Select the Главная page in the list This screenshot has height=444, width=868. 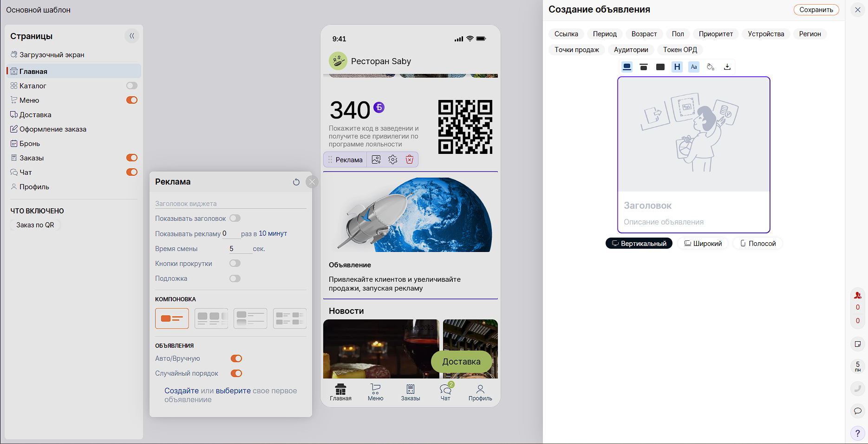[x=74, y=71]
